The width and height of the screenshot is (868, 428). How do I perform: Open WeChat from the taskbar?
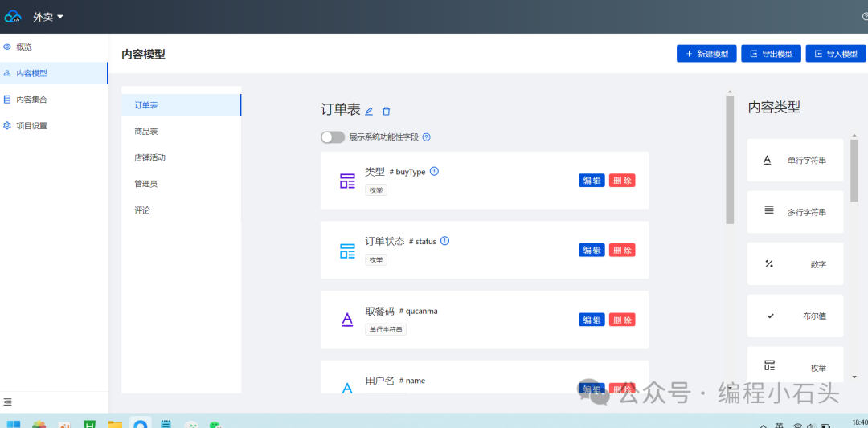click(215, 424)
